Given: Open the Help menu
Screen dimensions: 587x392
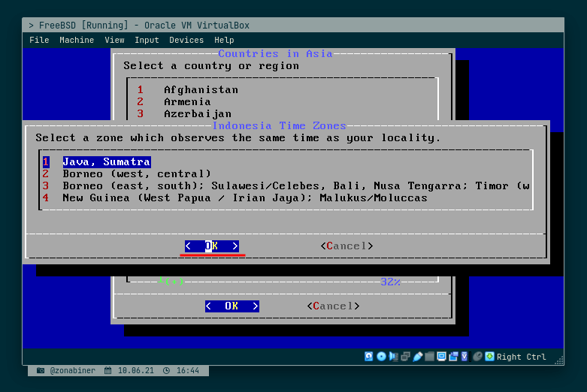Looking at the screenshot, I should (x=224, y=40).
